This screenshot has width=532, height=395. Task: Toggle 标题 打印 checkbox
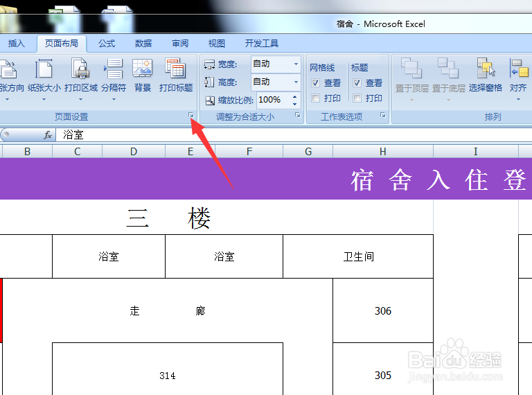[x=357, y=98]
